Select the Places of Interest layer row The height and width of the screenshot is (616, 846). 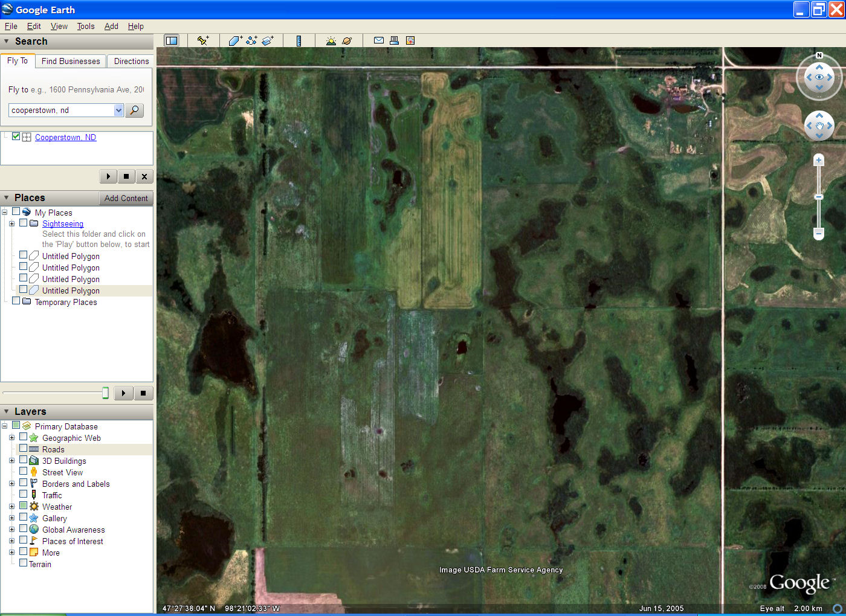[73, 541]
